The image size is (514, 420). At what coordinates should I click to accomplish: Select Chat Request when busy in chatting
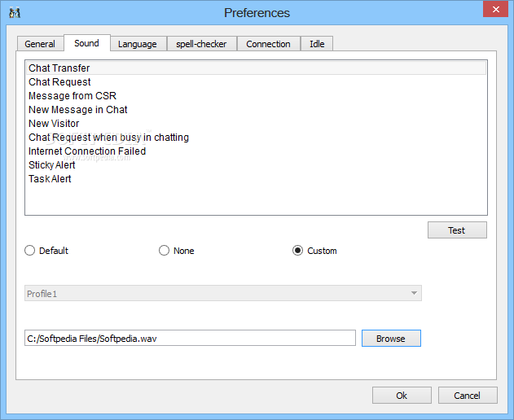pos(256,137)
